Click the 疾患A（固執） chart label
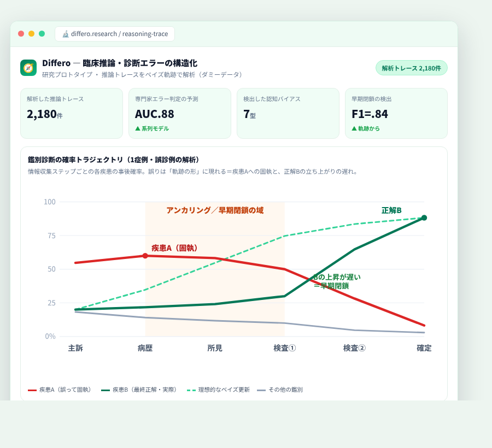Viewport: 492px width, 448px height. [x=174, y=248]
